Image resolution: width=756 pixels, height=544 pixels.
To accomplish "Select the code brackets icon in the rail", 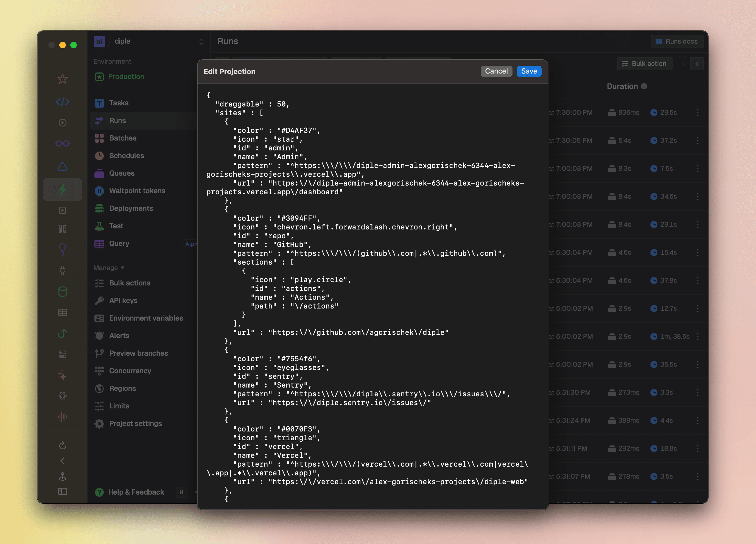I will tap(63, 102).
